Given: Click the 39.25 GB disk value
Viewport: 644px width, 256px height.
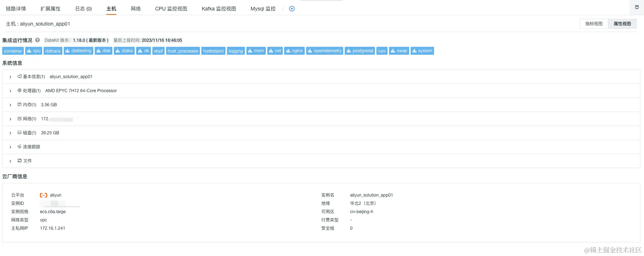Looking at the screenshot, I should [x=50, y=133].
